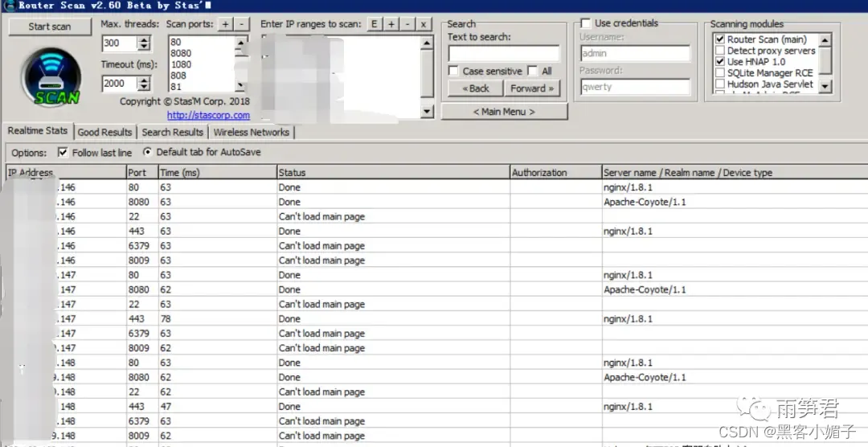Remove a scan port with minus button

coord(241,24)
